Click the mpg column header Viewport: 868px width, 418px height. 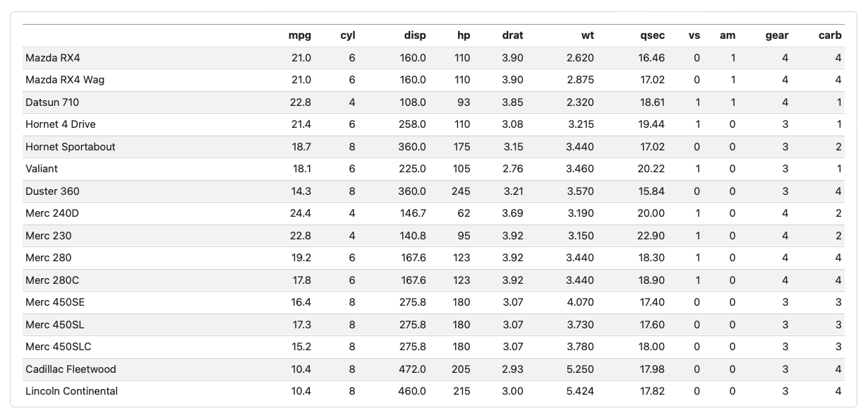[x=299, y=35]
